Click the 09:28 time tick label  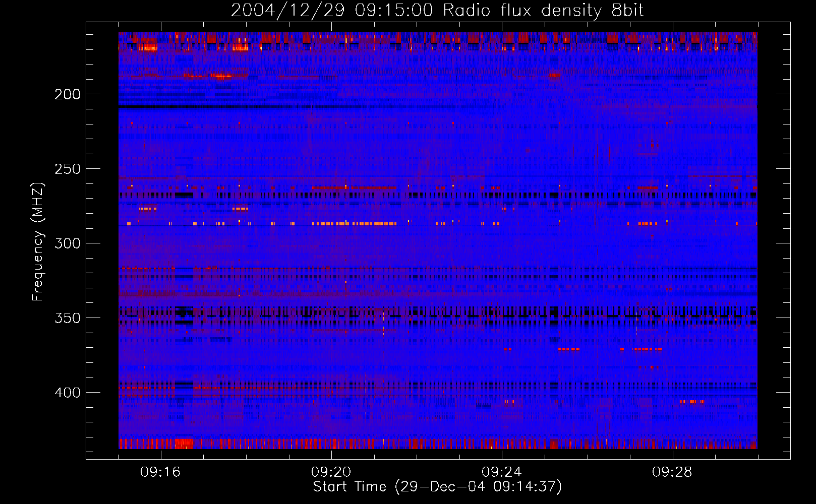point(672,472)
